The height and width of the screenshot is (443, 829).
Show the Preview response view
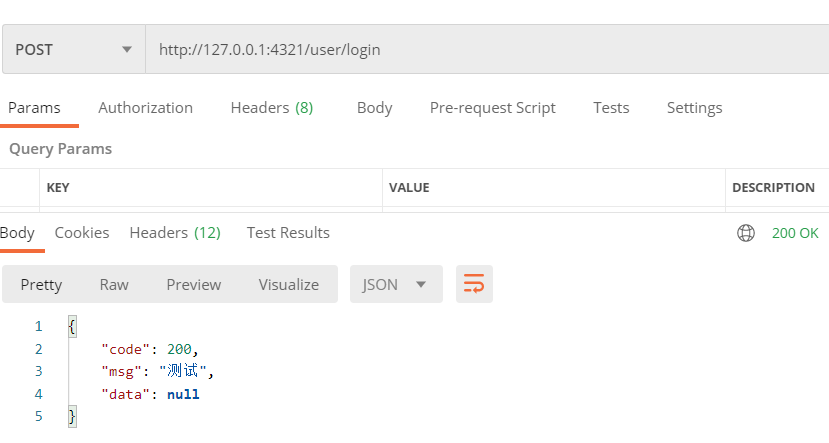[193, 285]
